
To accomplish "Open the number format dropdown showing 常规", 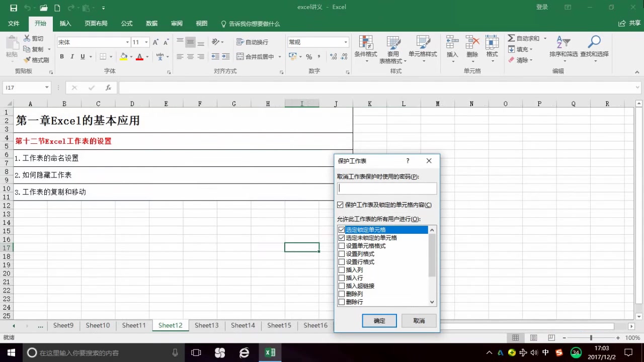I will pyautogui.click(x=346, y=42).
